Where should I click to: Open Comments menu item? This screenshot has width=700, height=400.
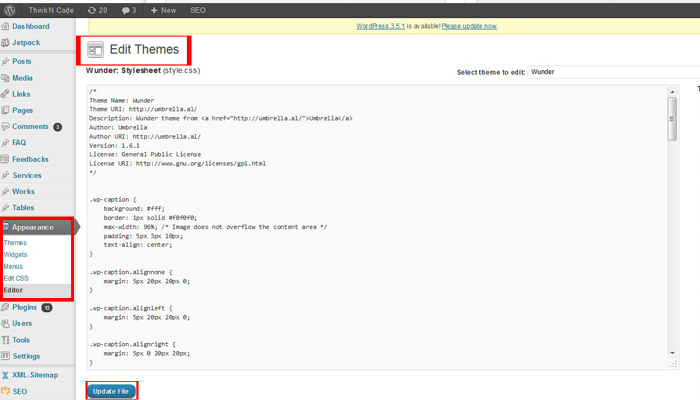tap(30, 126)
